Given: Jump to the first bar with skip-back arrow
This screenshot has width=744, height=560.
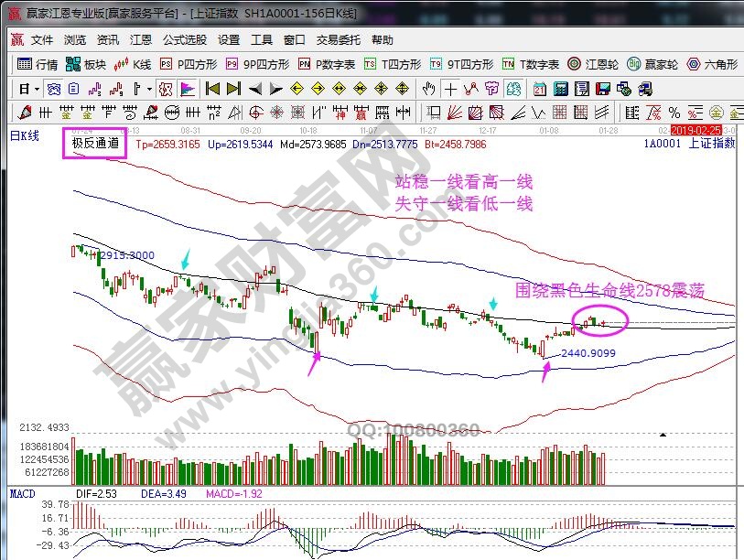Looking at the screenshot, I should [212, 89].
